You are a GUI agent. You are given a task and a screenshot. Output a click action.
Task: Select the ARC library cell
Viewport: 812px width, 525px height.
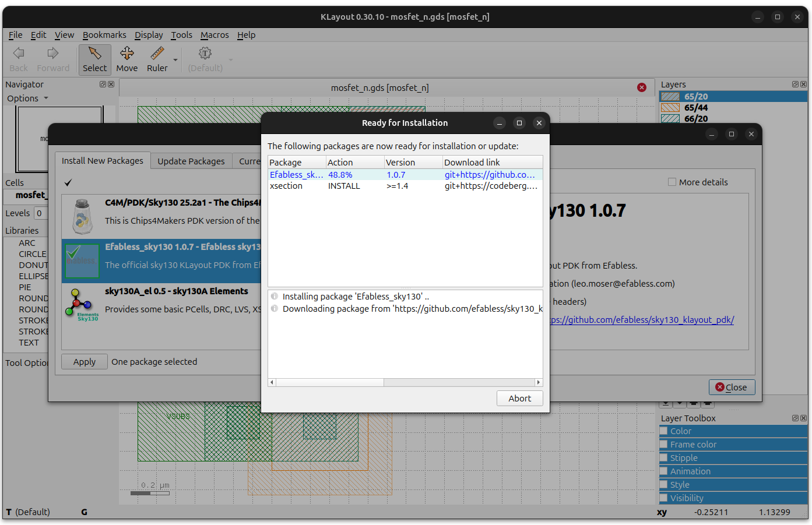coord(27,243)
